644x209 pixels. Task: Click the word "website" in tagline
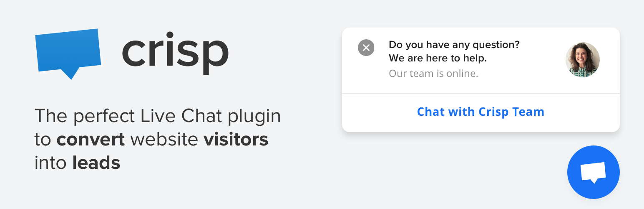(164, 140)
